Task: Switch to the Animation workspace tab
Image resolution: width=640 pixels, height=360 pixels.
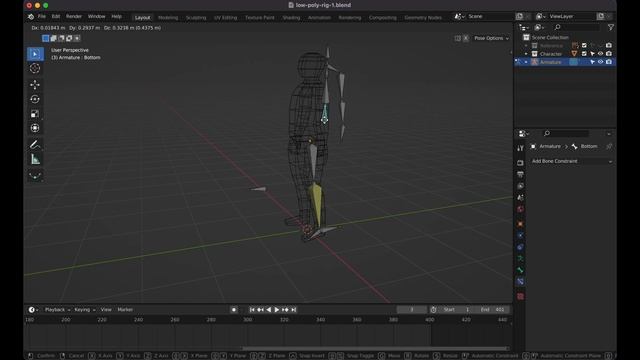Action: pyautogui.click(x=319, y=18)
